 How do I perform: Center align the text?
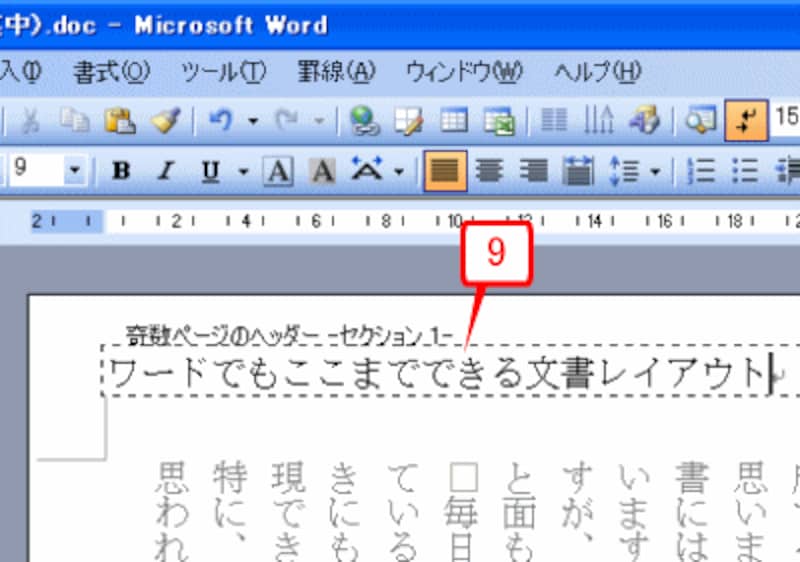click(489, 170)
